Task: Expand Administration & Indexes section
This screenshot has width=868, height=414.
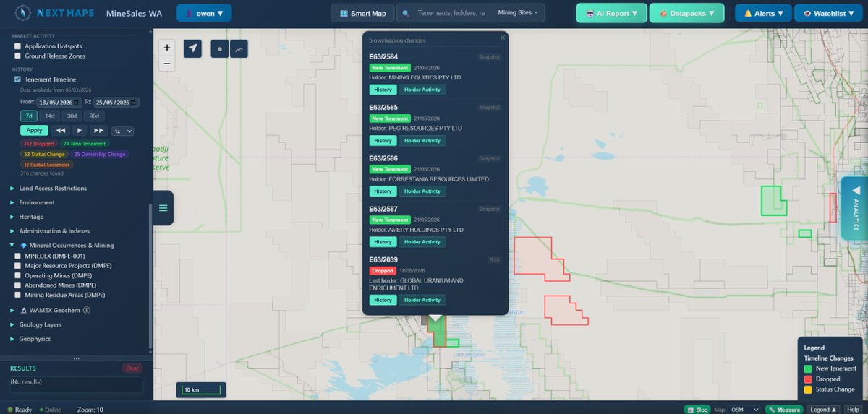Action: 50,231
